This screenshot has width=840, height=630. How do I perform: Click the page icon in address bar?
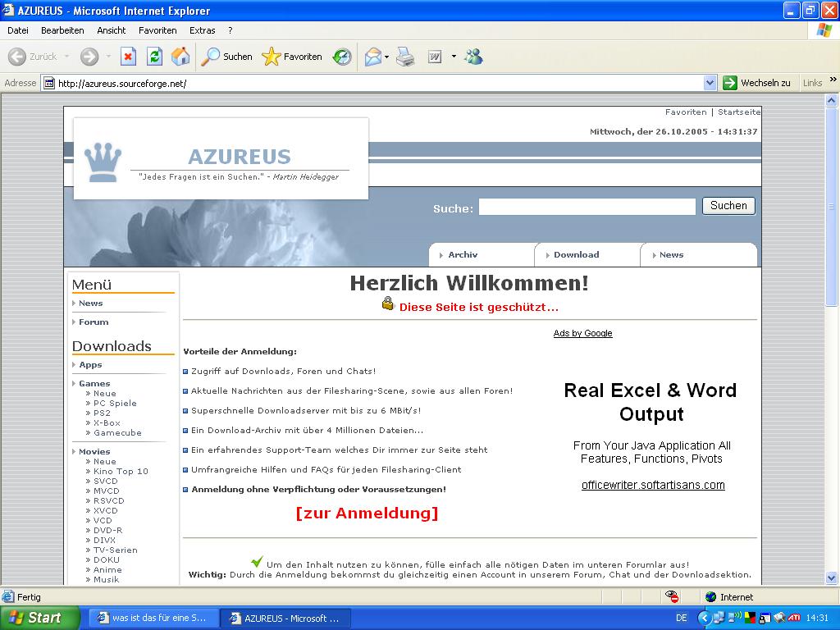pos(48,83)
